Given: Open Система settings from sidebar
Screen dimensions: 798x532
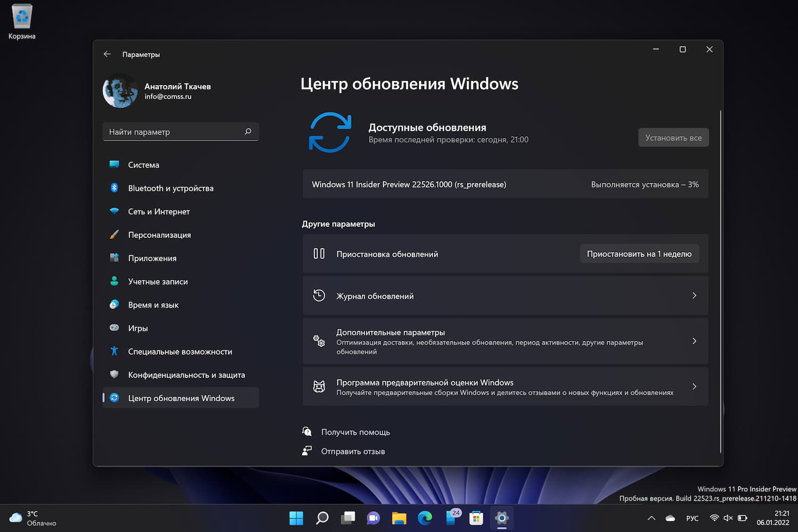Looking at the screenshot, I should point(144,165).
